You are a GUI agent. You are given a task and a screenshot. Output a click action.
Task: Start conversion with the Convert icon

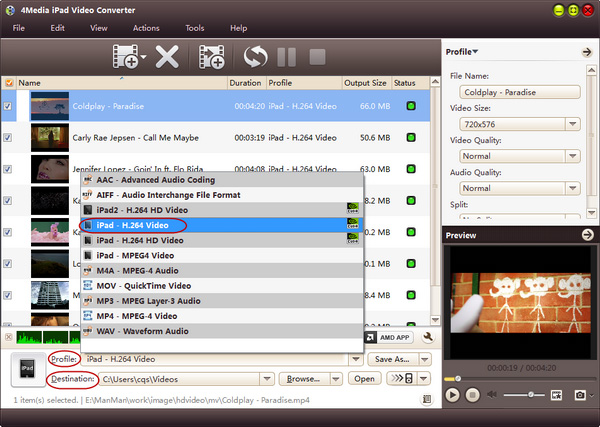[257, 57]
